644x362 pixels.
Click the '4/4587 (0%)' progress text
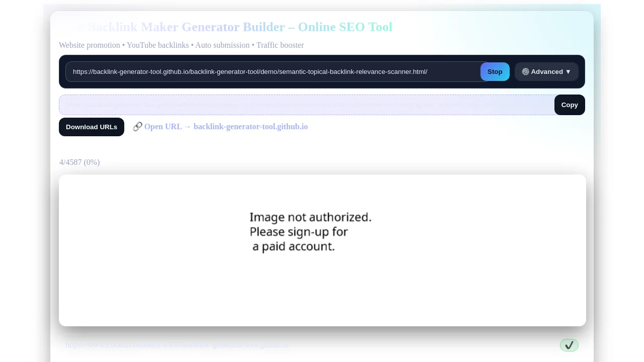(x=79, y=162)
